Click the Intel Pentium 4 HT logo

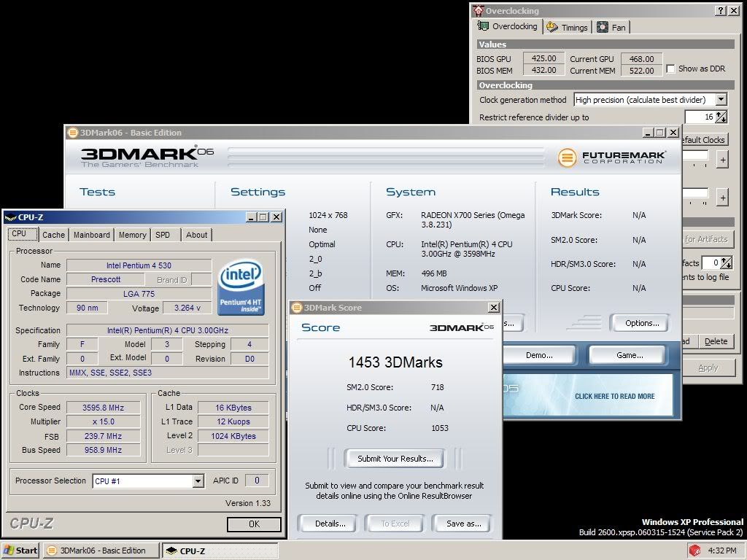(x=241, y=287)
